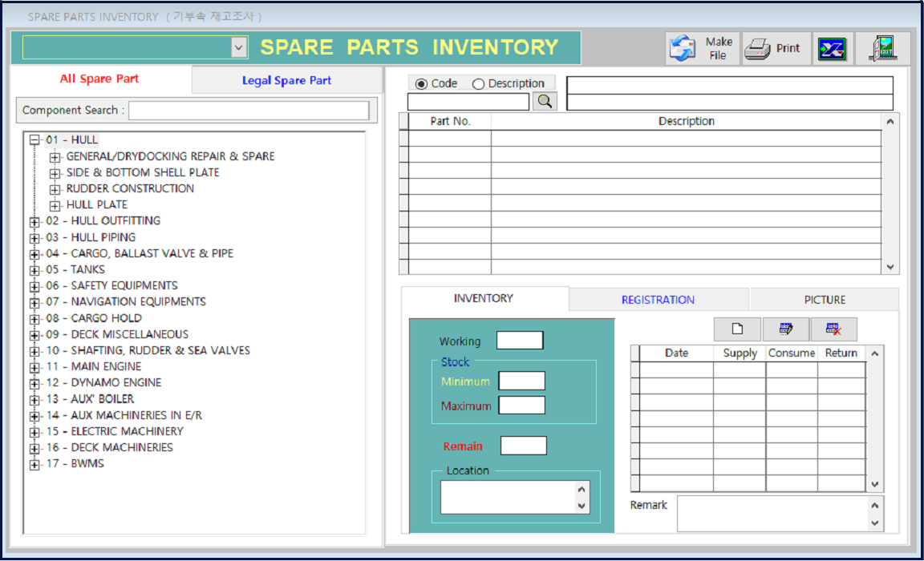Expand 15 - ELECTRIC MACHINERY node

(34, 432)
